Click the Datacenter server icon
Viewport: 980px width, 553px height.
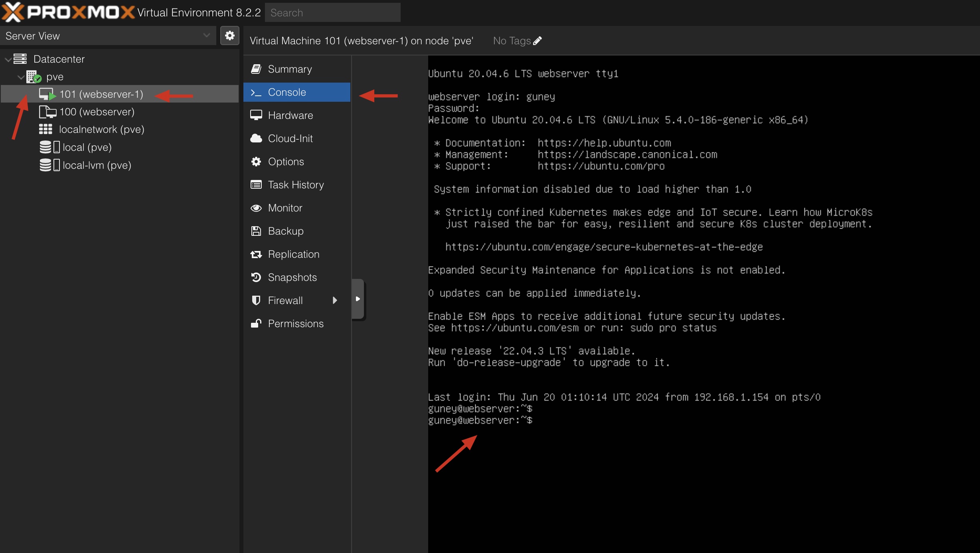tap(20, 59)
